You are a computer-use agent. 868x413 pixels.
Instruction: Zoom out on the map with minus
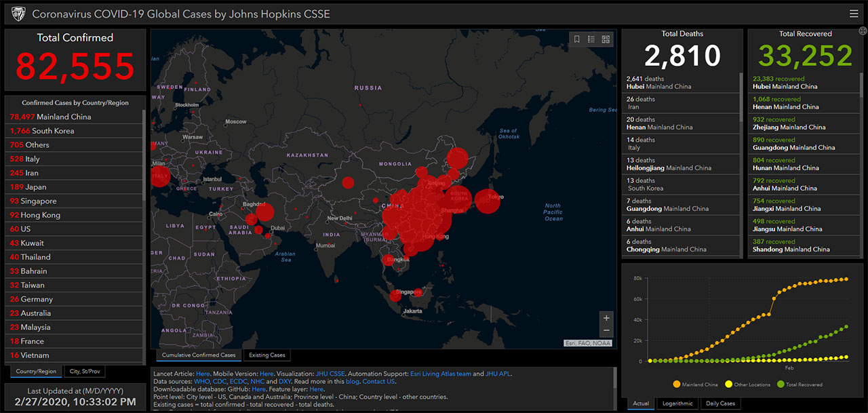pos(606,330)
